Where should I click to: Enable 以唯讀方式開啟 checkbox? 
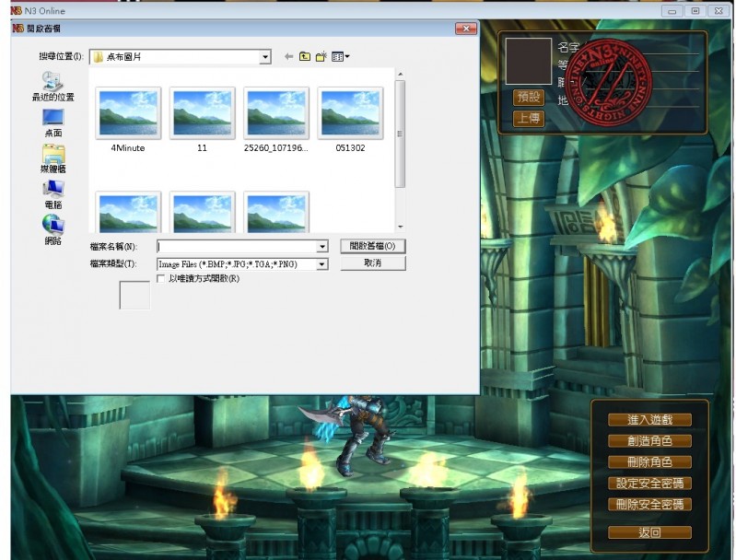click(160, 279)
